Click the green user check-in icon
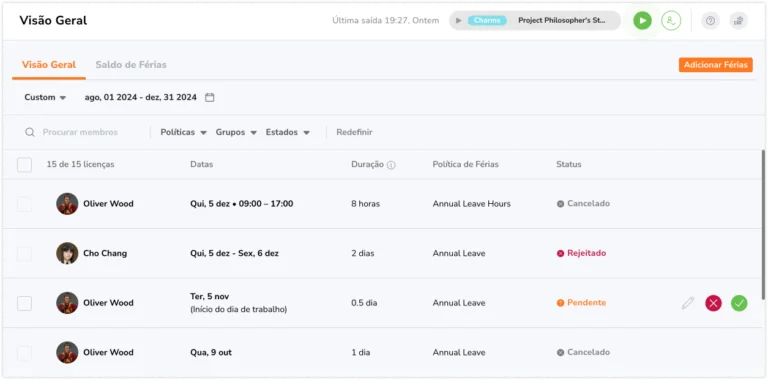Screen dimensions: 768x380 pos(671,21)
